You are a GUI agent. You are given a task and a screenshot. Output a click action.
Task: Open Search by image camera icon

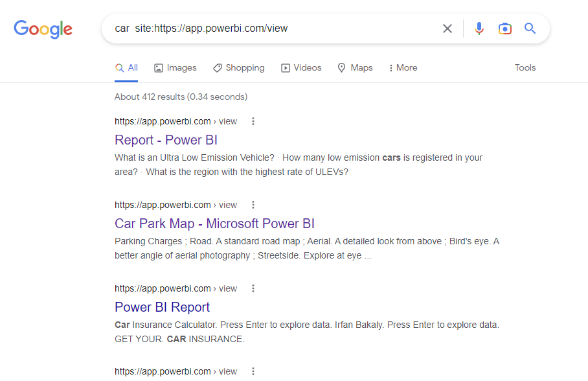point(505,29)
